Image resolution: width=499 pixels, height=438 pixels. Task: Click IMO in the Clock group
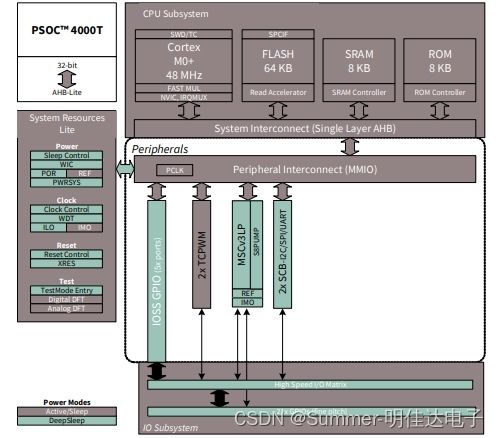click(85, 227)
